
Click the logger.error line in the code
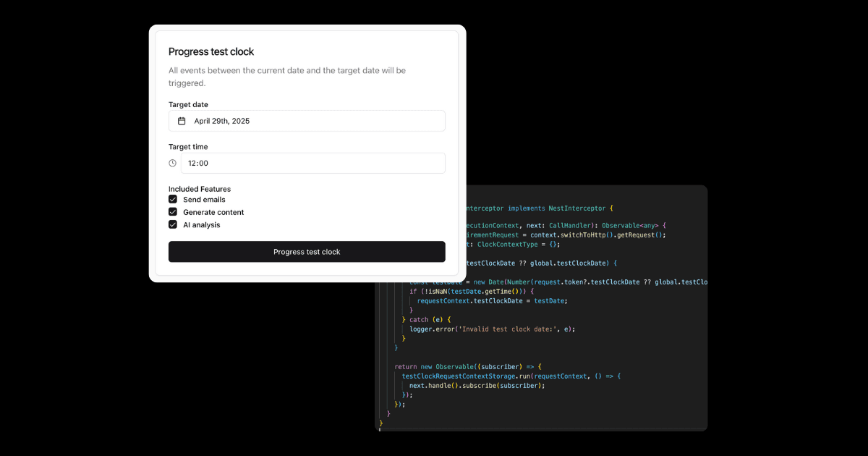pos(492,329)
